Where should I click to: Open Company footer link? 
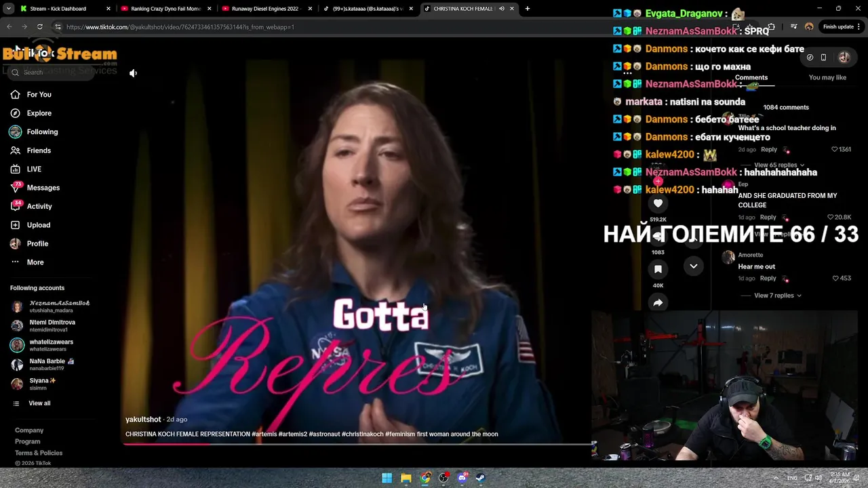[x=29, y=430]
